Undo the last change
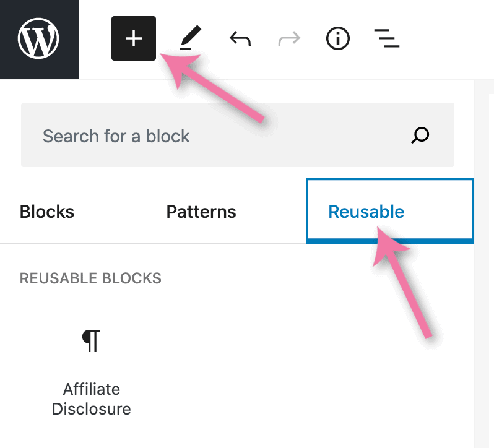Viewport: 494px width, 448px height. pyautogui.click(x=240, y=38)
